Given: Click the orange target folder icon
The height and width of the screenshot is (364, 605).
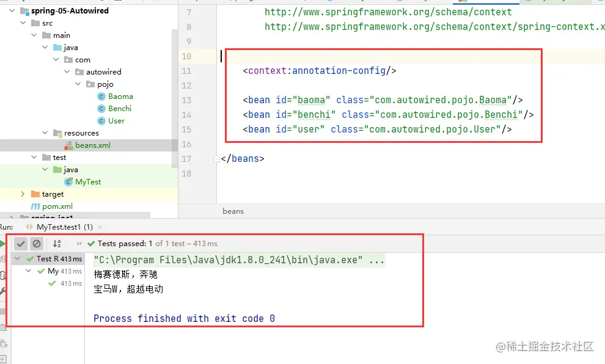Looking at the screenshot, I should [x=35, y=194].
